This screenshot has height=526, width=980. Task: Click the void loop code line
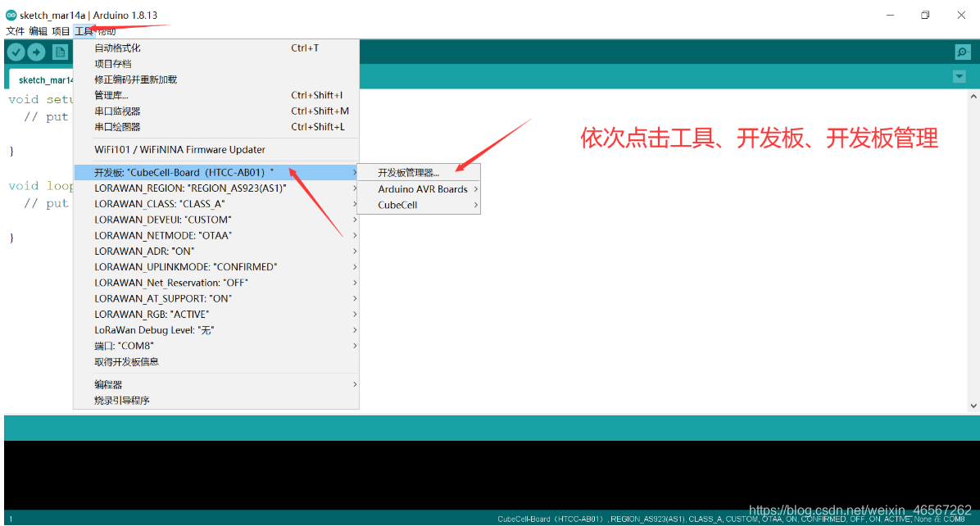coord(41,186)
